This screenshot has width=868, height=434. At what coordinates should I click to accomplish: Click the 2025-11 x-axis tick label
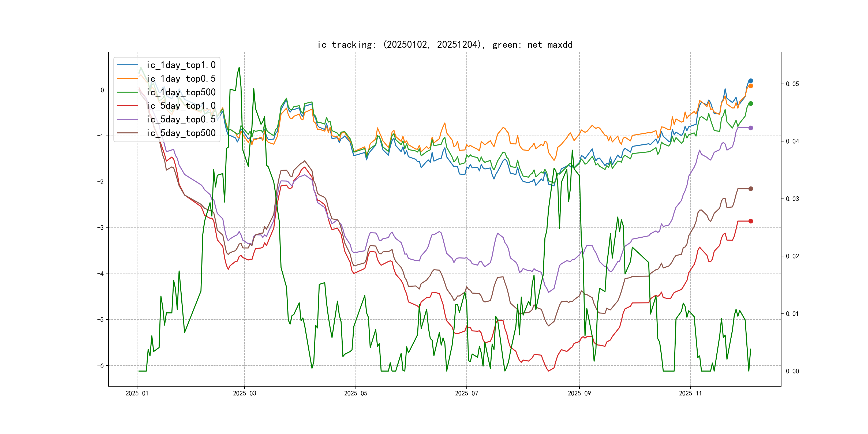click(690, 393)
